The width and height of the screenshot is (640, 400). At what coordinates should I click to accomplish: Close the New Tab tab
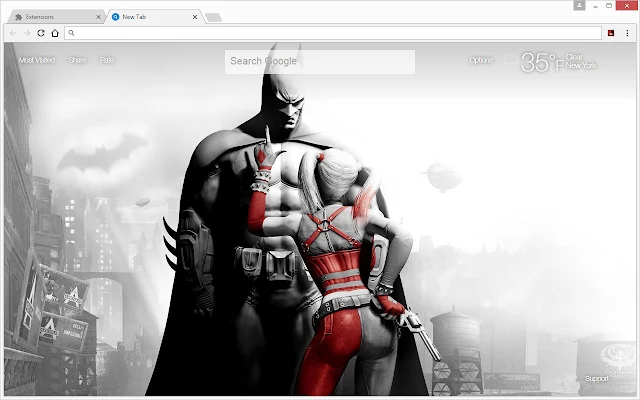pos(195,17)
